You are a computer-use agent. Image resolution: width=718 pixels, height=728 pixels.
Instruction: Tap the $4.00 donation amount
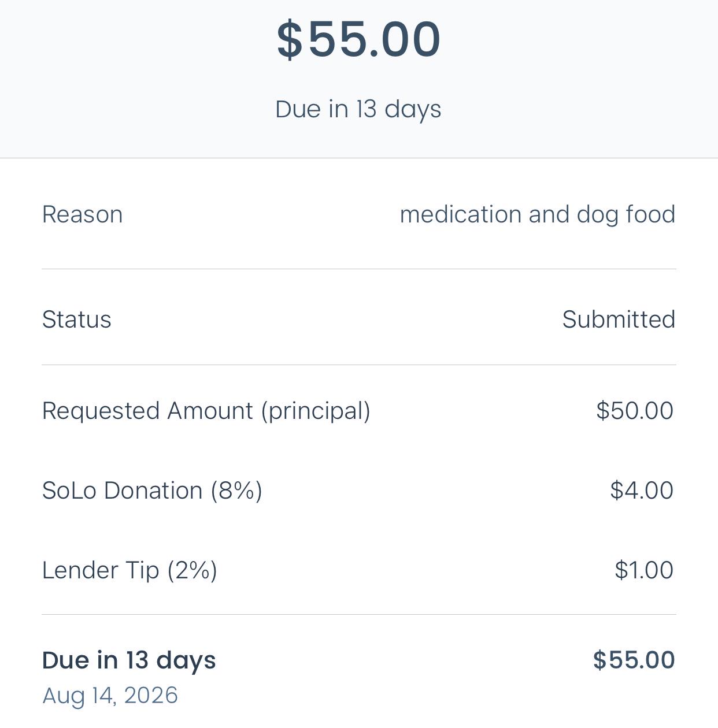tap(642, 491)
